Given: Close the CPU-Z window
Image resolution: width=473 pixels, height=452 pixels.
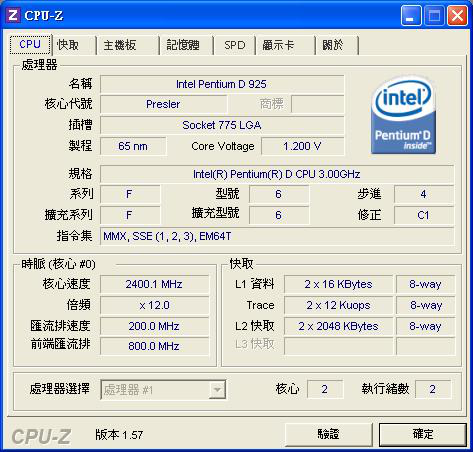Looking at the screenshot, I should pos(457,15).
